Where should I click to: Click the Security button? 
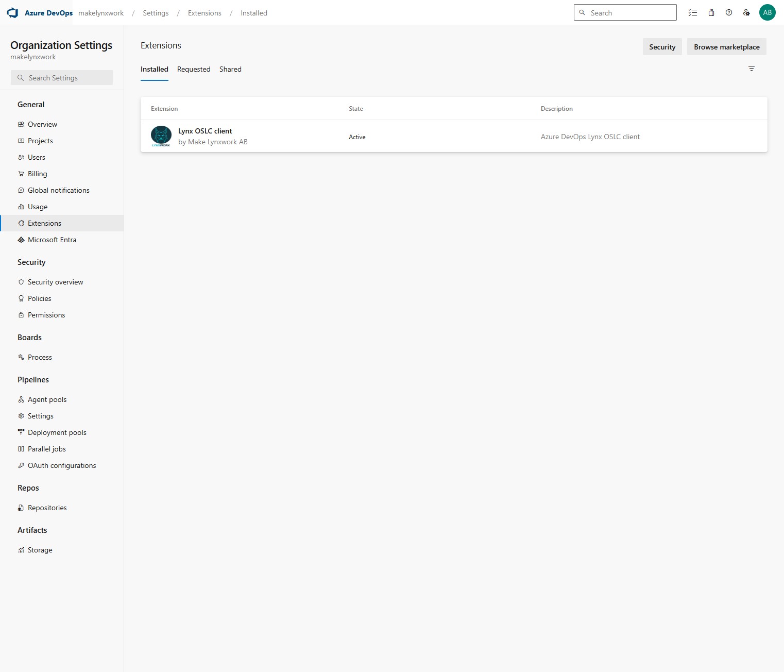(x=662, y=47)
